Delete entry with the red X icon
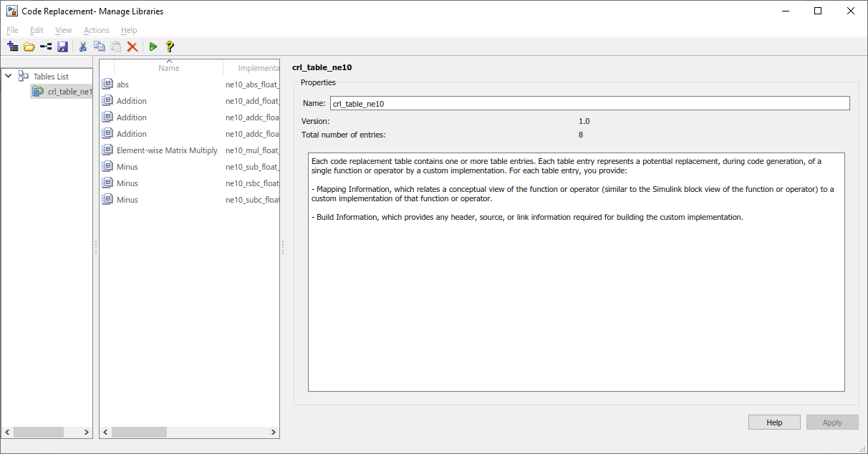The height and width of the screenshot is (454, 868). point(132,47)
